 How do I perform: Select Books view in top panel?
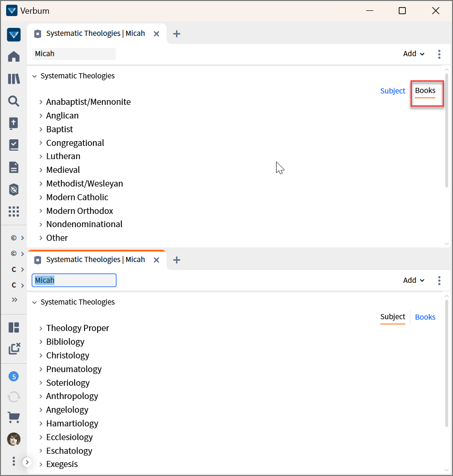click(425, 91)
